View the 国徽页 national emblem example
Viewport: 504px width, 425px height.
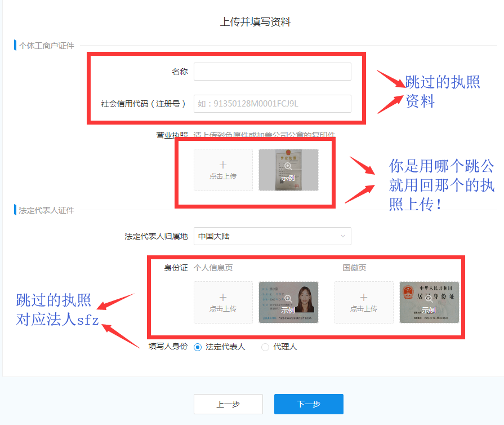(x=429, y=302)
